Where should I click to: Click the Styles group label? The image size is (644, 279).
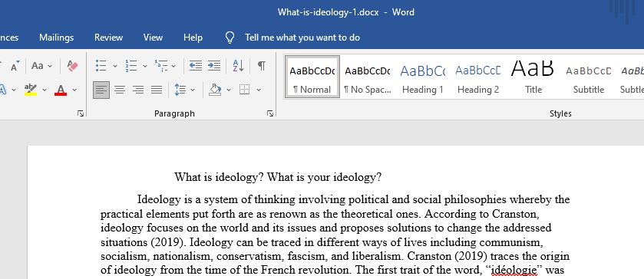click(560, 113)
